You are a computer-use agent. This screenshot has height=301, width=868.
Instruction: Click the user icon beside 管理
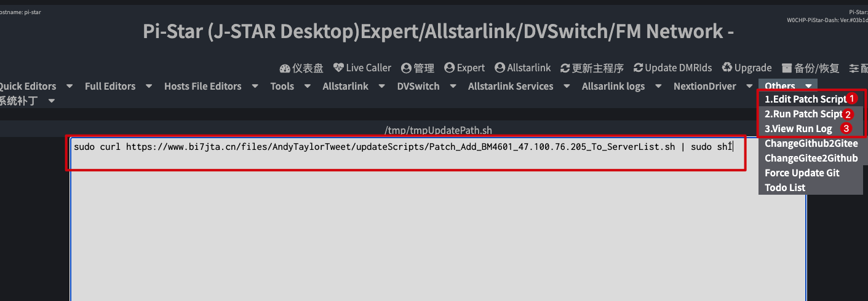[x=406, y=68]
